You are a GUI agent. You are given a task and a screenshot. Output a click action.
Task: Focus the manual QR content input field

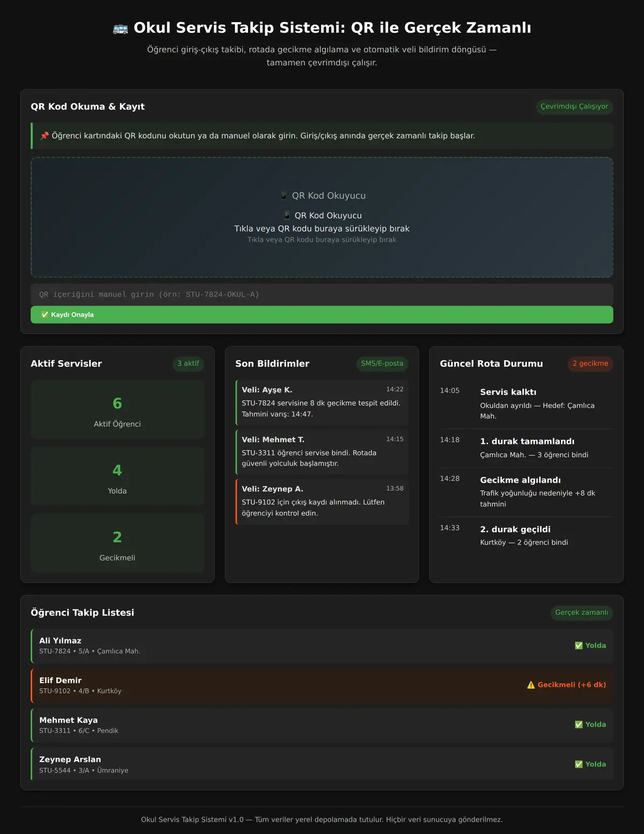point(322,295)
